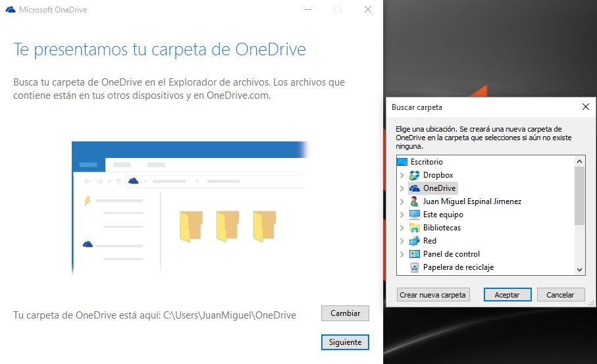597x364 pixels.
Task: Select the Este equipo label
Action: click(x=443, y=215)
